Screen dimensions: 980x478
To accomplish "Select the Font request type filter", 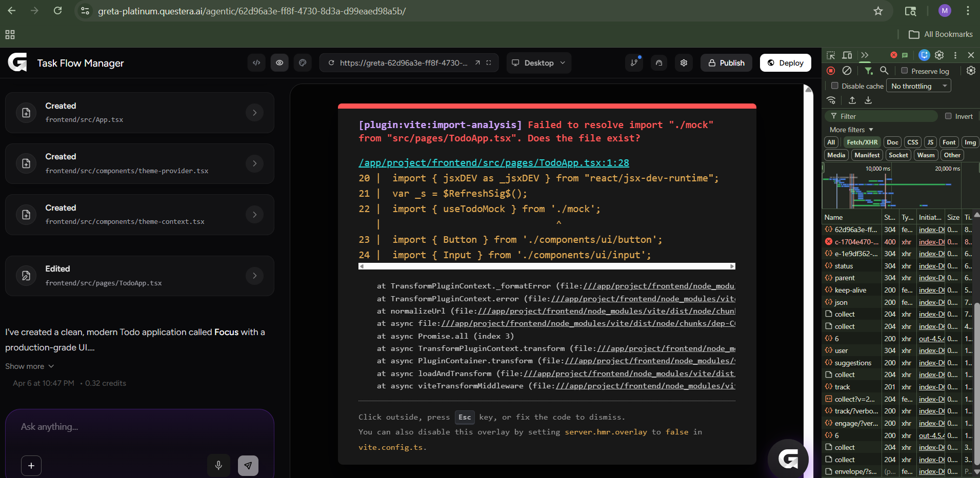I will point(949,142).
